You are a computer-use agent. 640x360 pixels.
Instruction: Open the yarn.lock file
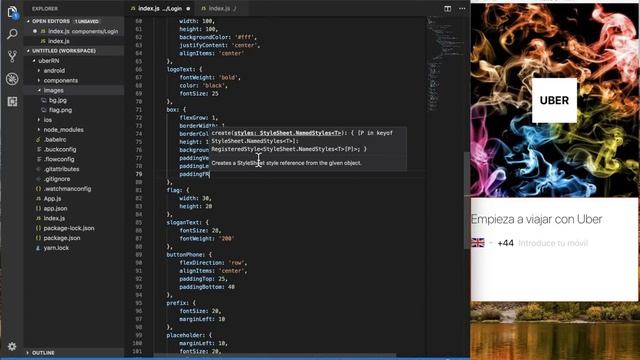pos(56,248)
